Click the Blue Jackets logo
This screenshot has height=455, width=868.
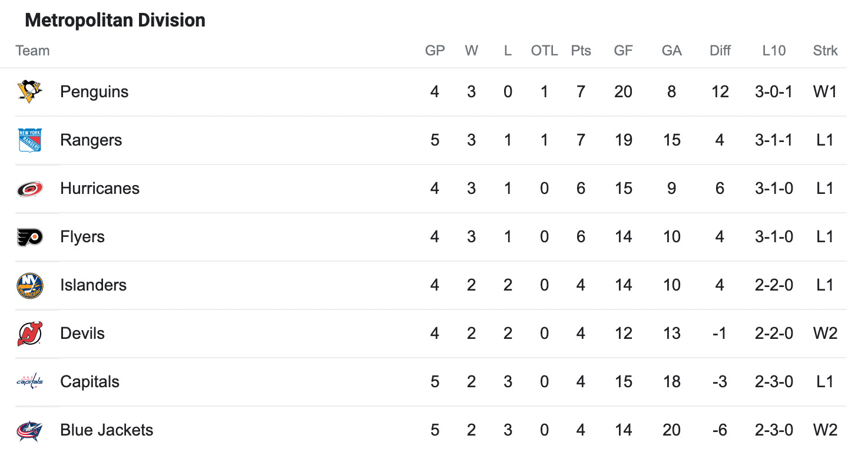click(29, 430)
